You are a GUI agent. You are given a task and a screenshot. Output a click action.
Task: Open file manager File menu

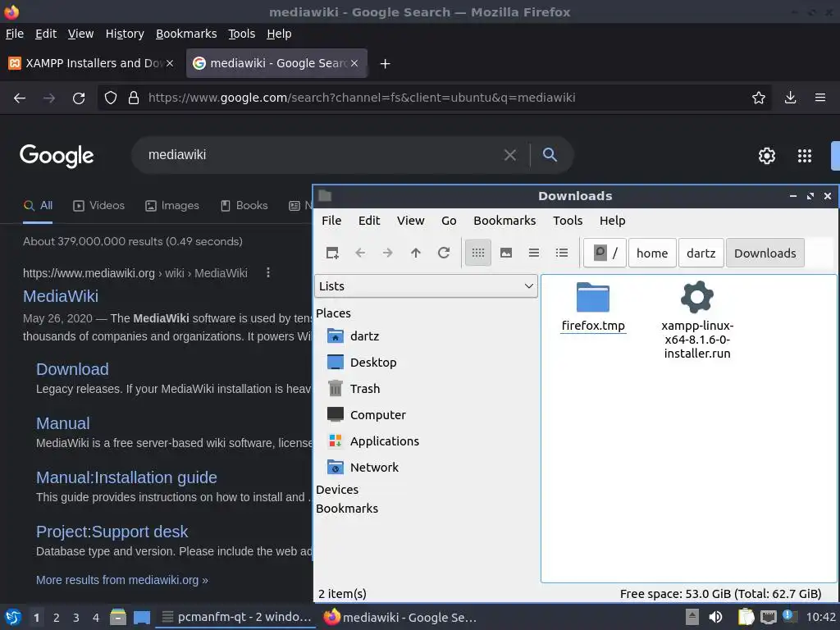[x=331, y=221]
